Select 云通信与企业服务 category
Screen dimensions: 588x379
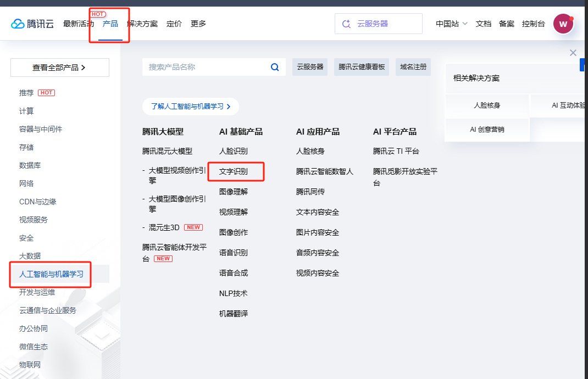(48, 310)
